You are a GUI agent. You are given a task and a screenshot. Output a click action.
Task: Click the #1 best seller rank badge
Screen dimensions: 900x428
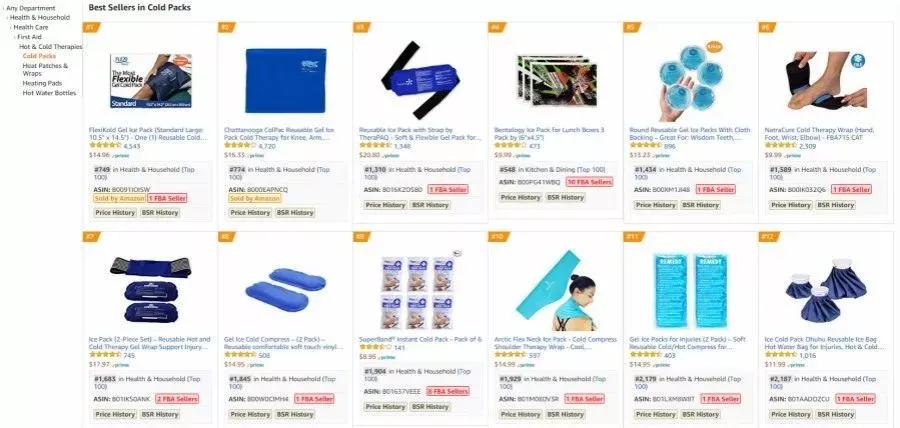tap(92, 27)
